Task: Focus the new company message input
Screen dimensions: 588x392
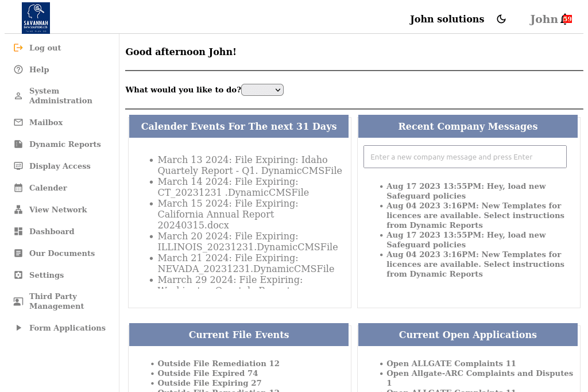Action: 465,157
